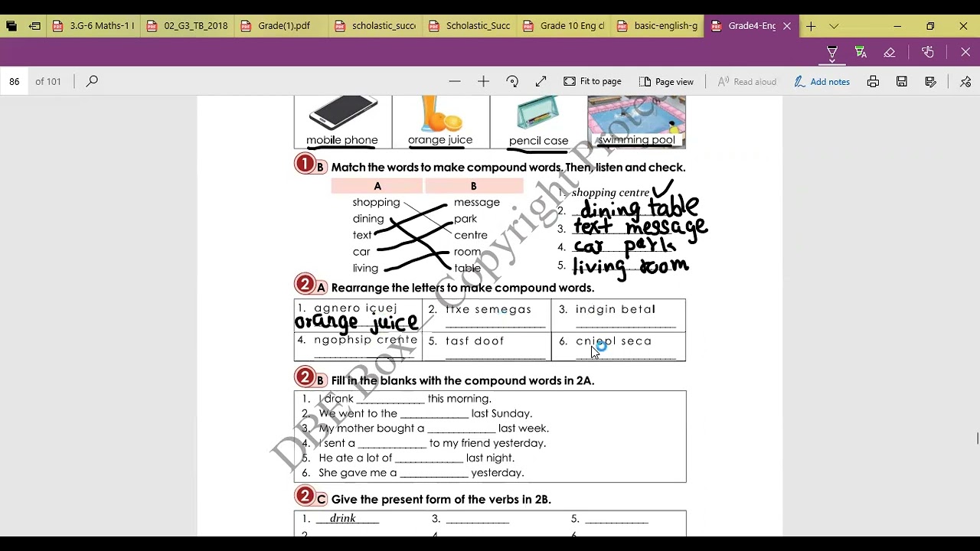Image resolution: width=980 pixels, height=551 pixels.
Task: Print the PDF document
Action: [873, 81]
